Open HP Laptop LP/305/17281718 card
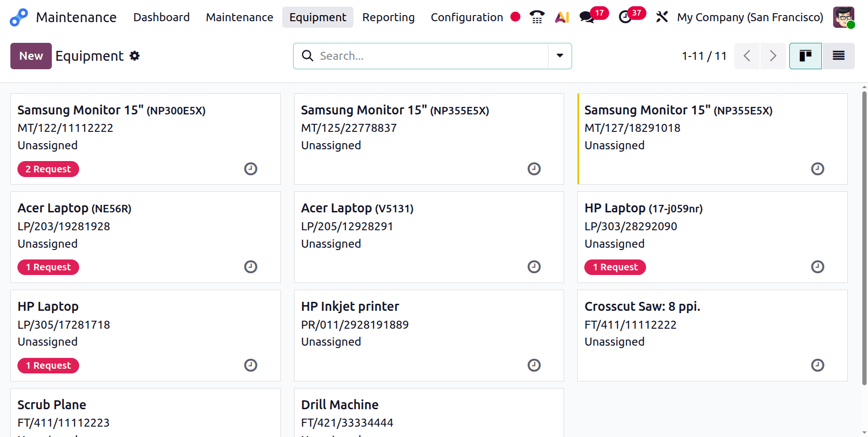868x437 pixels. pyautogui.click(x=146, y=335)
